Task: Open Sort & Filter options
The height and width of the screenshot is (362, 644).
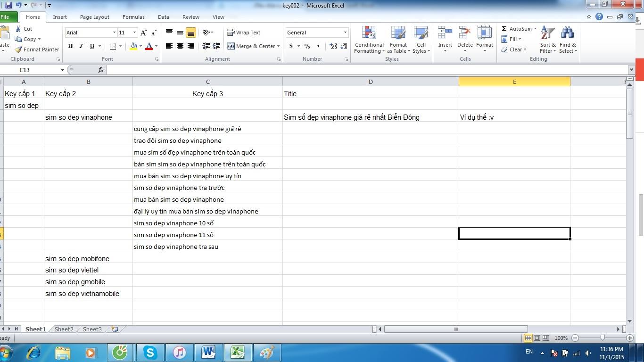Action: 548,40
